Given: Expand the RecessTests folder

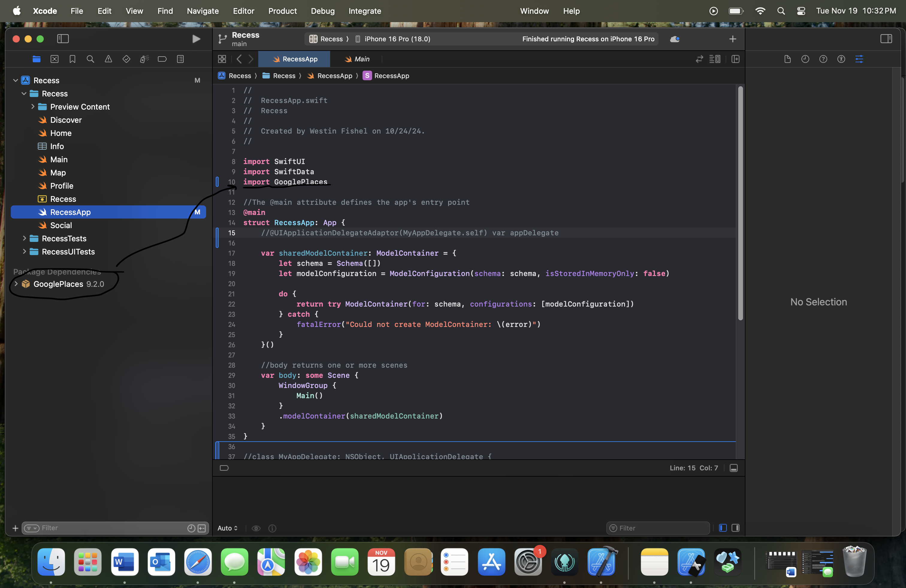Looking at the screenshot, I should [x=24, y=238].
